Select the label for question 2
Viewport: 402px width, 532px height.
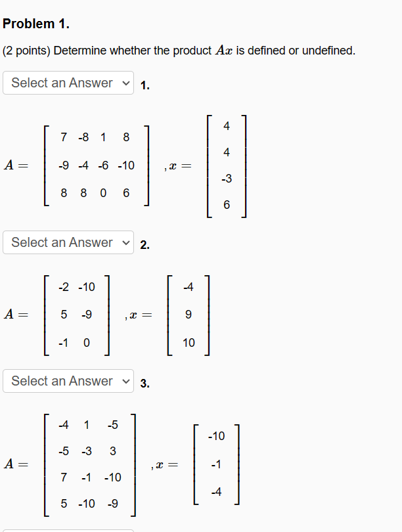(x=145, y=243)
